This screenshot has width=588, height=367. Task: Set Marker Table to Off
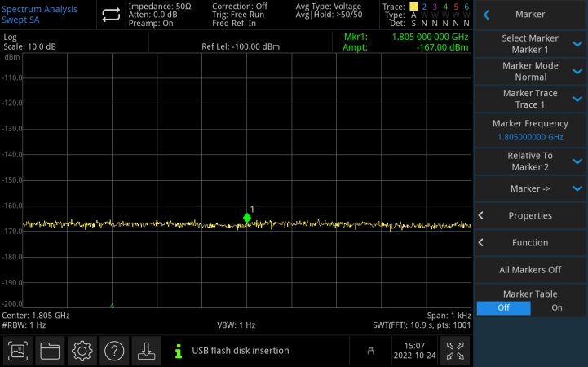(503, 308)
